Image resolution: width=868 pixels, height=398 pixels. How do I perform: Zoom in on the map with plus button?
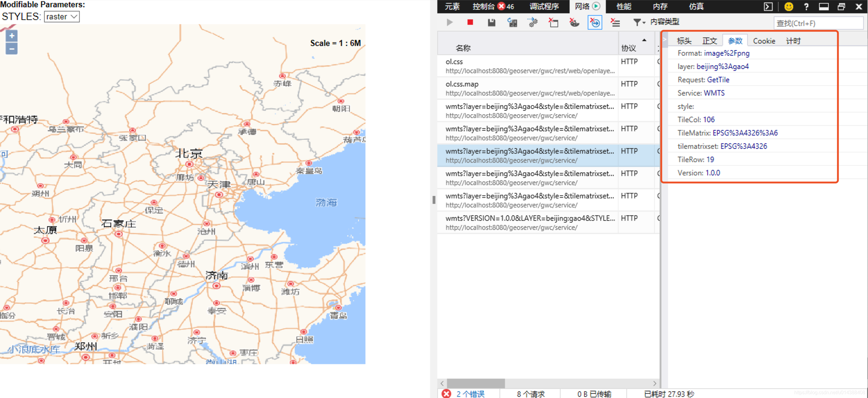pyautogui.click(x=11, y=36)
